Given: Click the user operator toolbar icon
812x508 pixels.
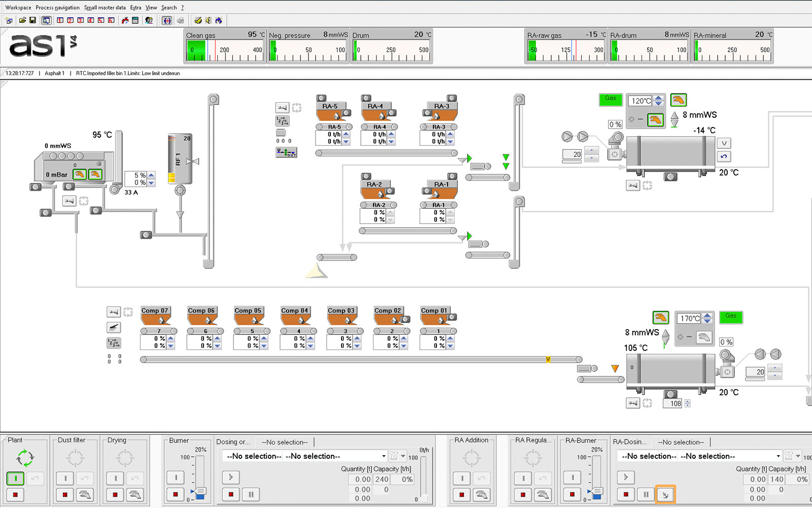Looking at the screenshot, I should tap(149, 20).
